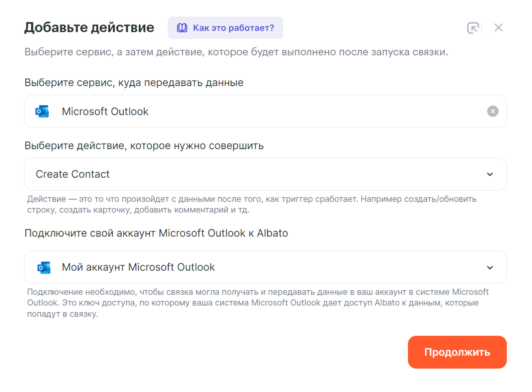
Task: Close the "Добавьте действие" dialog
Action: click(x=498, y=28)
